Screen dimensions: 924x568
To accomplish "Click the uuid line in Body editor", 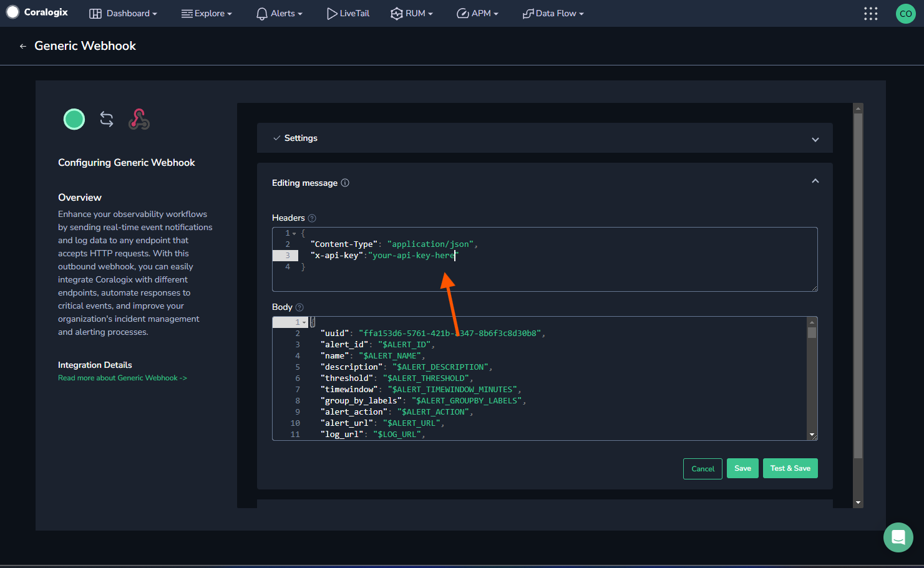I will tap(432, 334).
